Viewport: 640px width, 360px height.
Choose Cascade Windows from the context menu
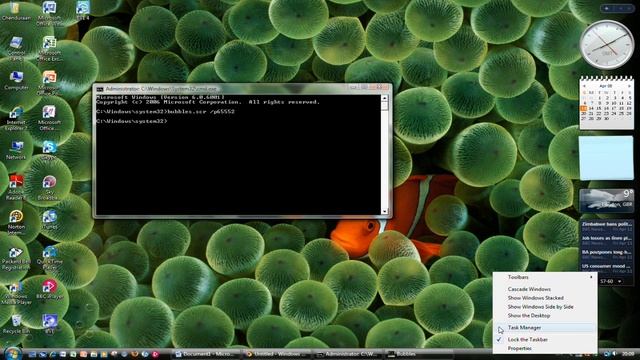click(x=544, y=289)
